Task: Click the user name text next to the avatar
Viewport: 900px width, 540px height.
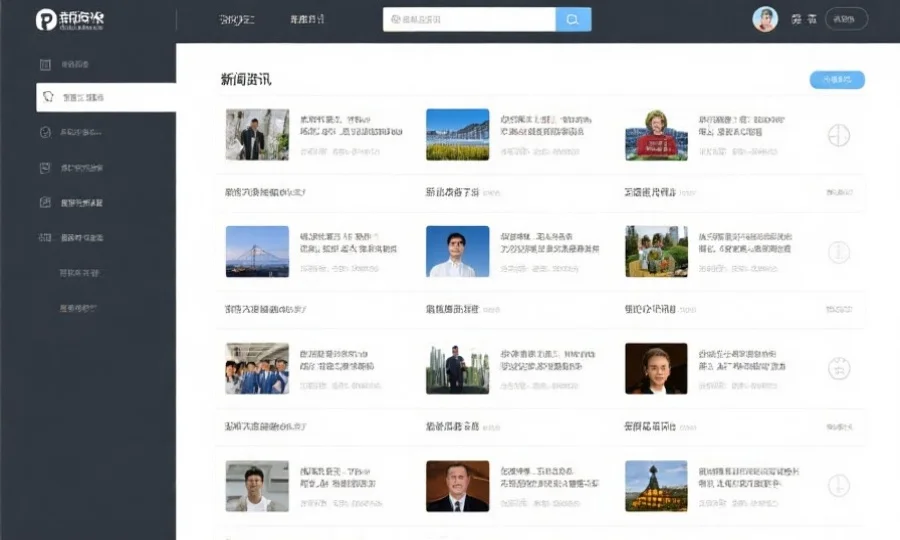Action: pos(804,20)
